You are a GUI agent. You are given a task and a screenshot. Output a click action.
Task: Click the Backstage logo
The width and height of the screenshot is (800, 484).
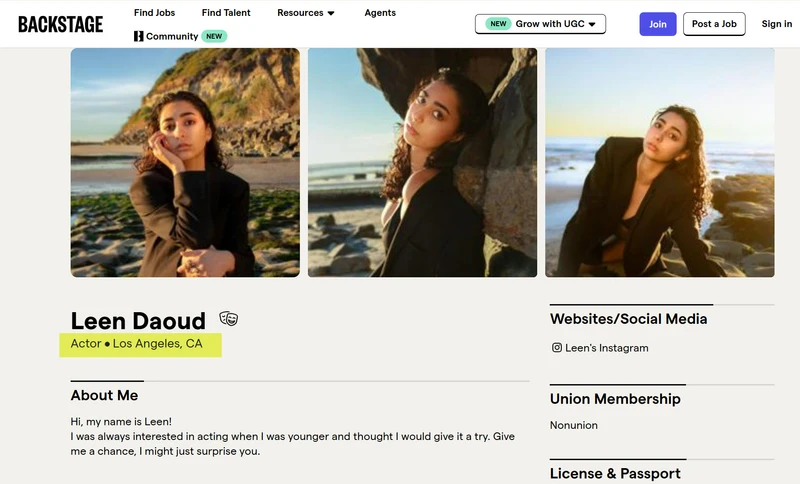click(x=60, y=24)
